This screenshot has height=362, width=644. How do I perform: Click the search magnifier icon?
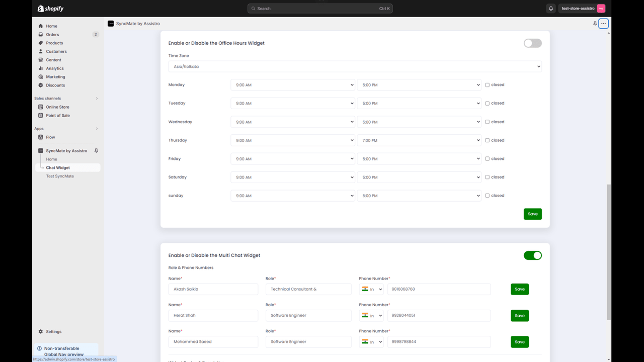tap(253, 9)
